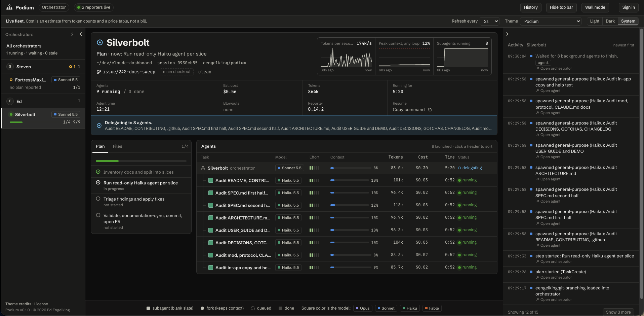
Task: Open the Theme credits link
Action: 18,304
